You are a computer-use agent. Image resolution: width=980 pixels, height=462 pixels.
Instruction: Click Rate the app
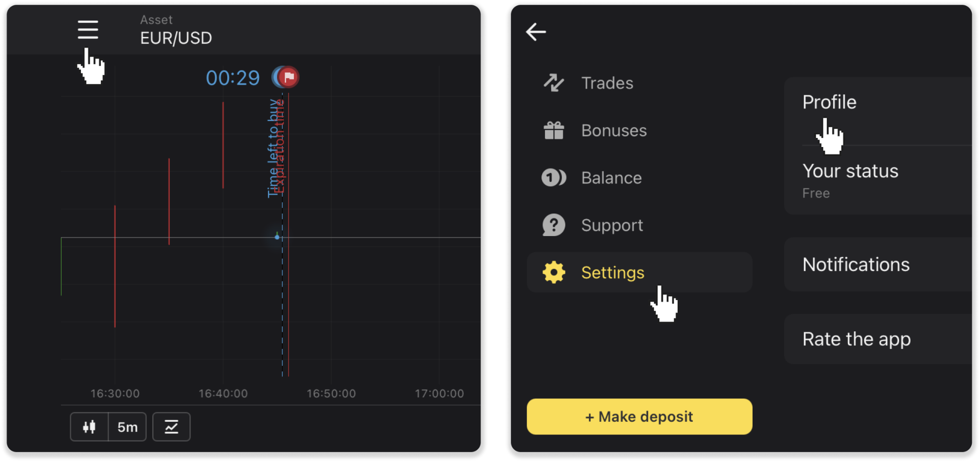[857, 339]
